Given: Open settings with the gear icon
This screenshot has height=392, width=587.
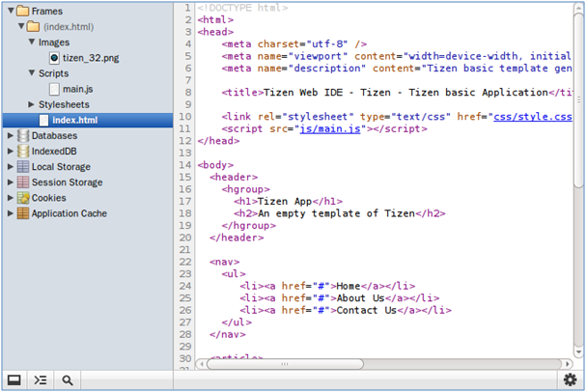Looking at the screenshot, I should (x=570, y=379).
